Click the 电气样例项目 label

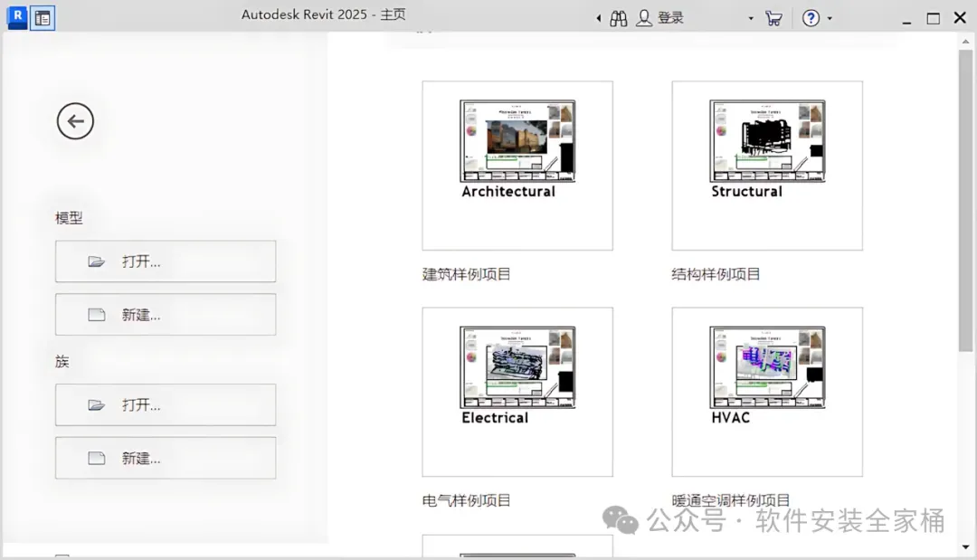pyautogui.click(x=466, y=500)
